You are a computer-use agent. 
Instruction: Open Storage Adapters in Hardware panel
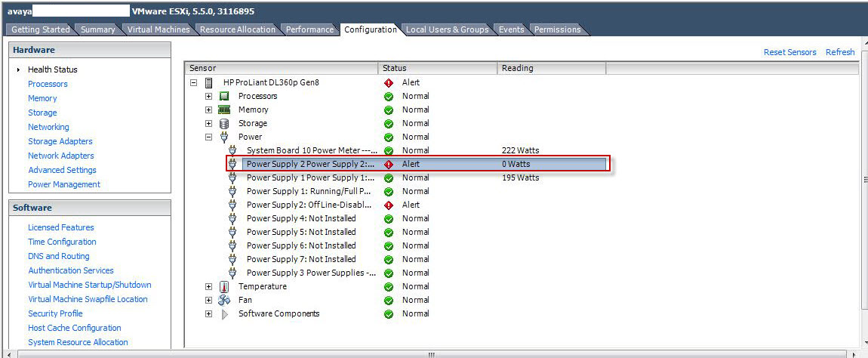point(60,141)
